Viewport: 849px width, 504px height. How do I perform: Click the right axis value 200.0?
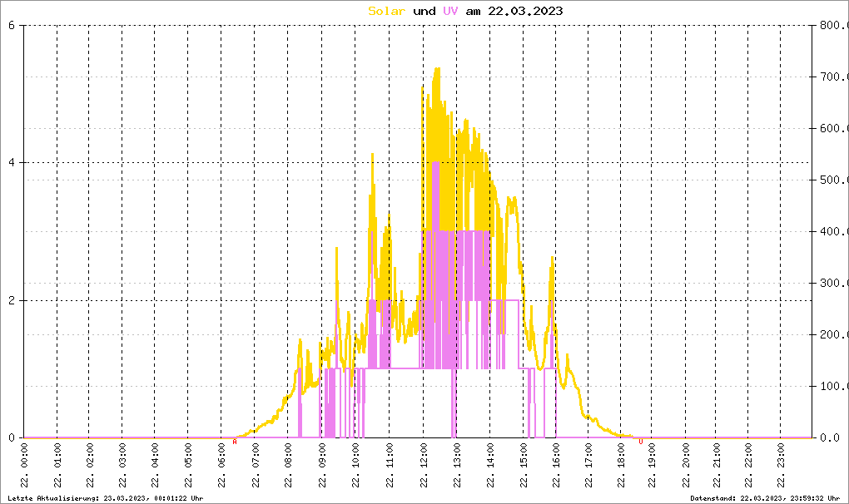click(832, 334)
